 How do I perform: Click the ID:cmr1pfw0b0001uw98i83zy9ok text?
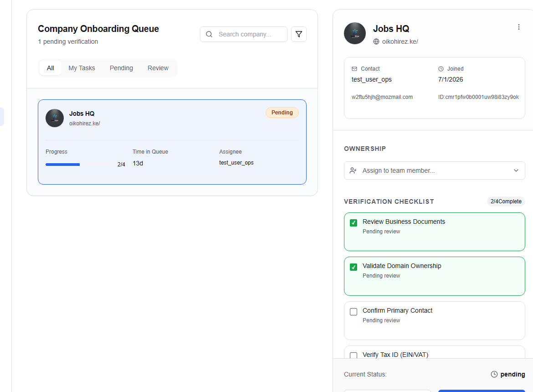tap(479, 97)
